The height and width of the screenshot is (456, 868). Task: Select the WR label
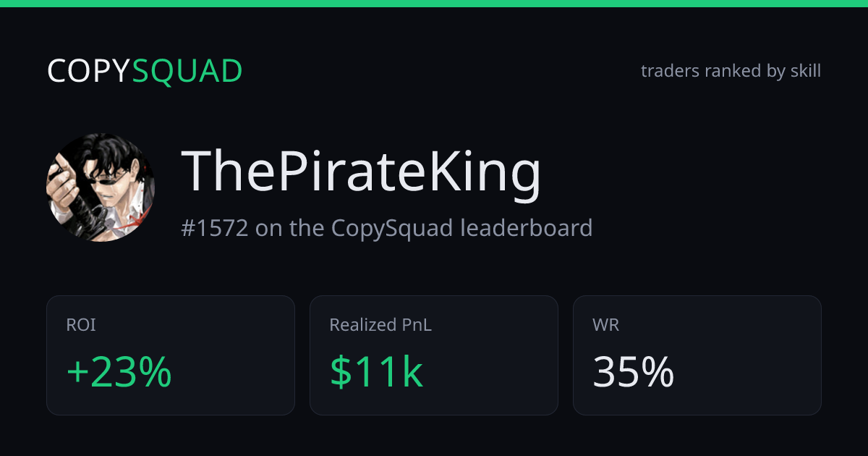pos(606,325)
